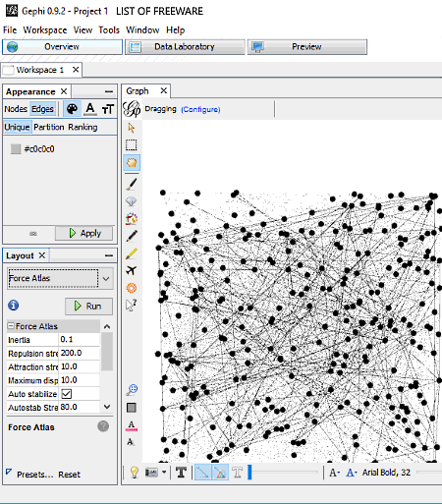442x504 pixels.
Task: Open label size mode black A dropdown
Action: coord(334,473)
